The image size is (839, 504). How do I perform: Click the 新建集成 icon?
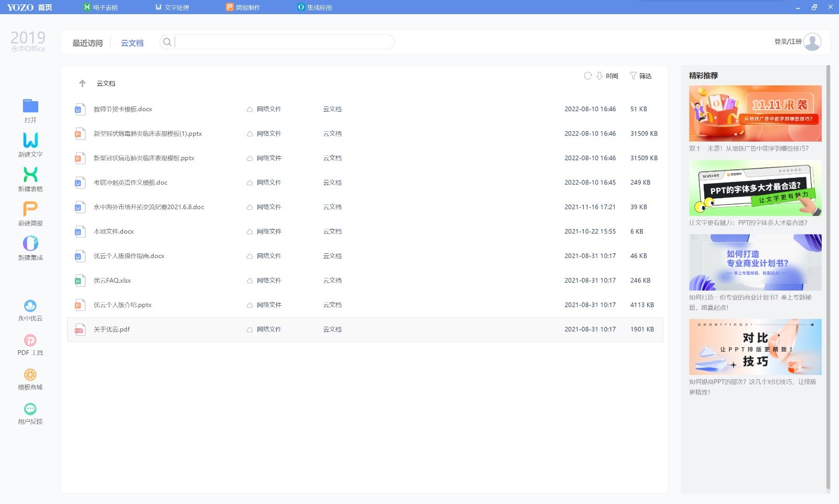coord(30,244)
